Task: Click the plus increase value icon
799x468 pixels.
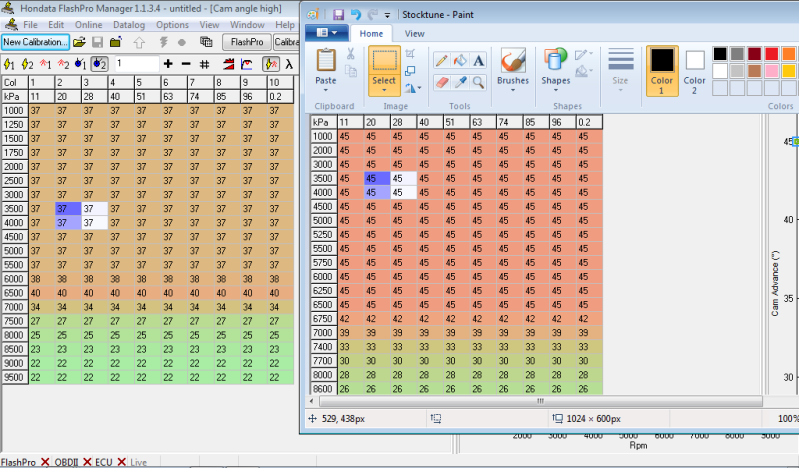Action: tap(168, 64)
